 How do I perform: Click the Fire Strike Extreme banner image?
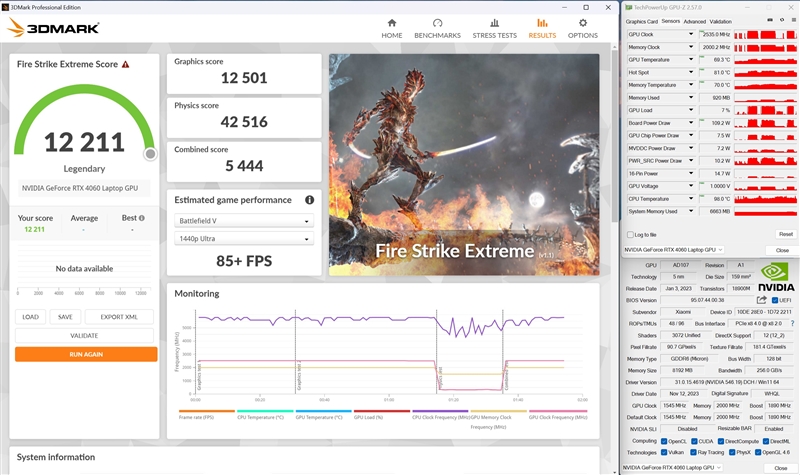tap(463, 163)
